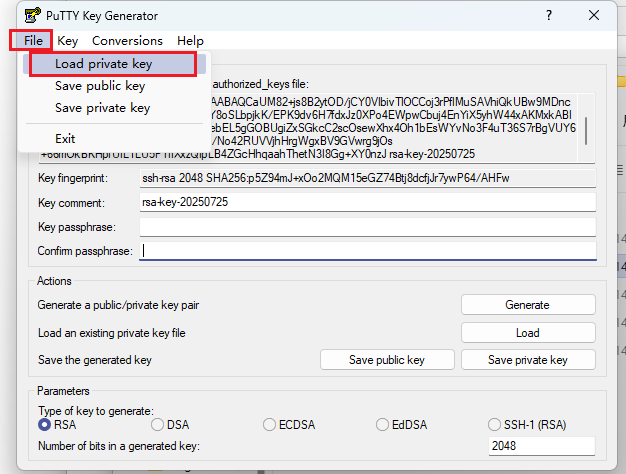Pick the EdDSA key type option
The image size is (626, 474).
pyautogui.click(x=383, y=425)
